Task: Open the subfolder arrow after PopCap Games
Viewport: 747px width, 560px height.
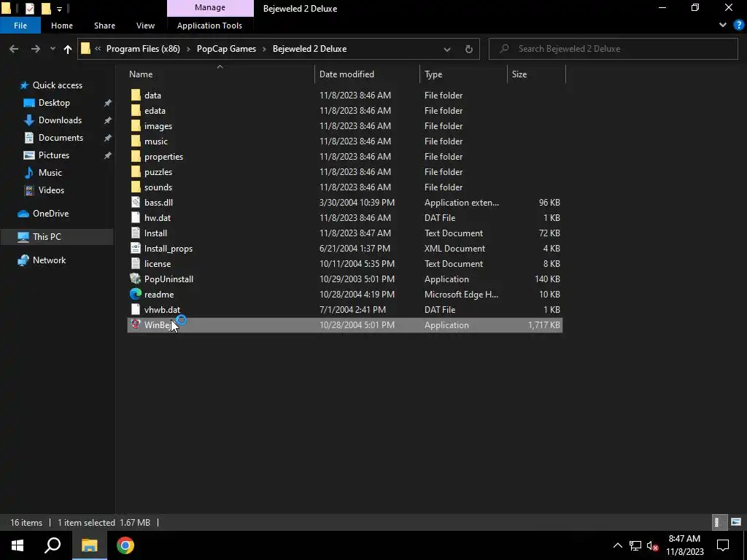Action: 264,49
